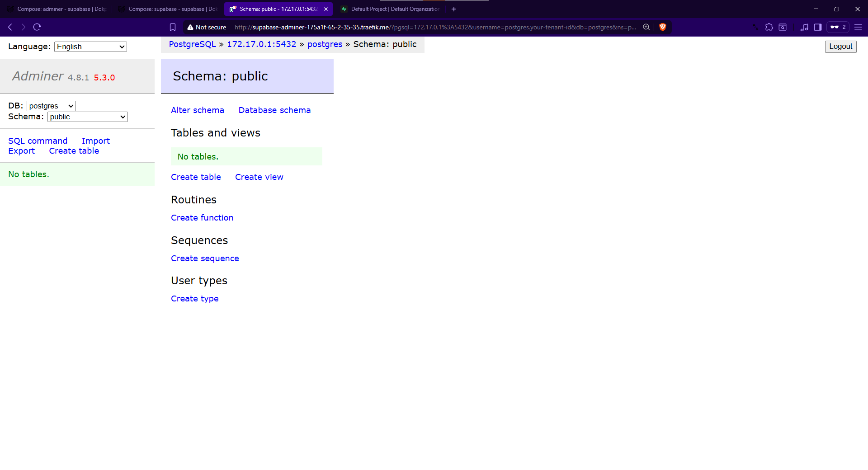Click 172.17.0.1:5432 in the breadcrumb
Image resolution: width=868 pixels, height=470 pixels.
[x=261, y=44]
